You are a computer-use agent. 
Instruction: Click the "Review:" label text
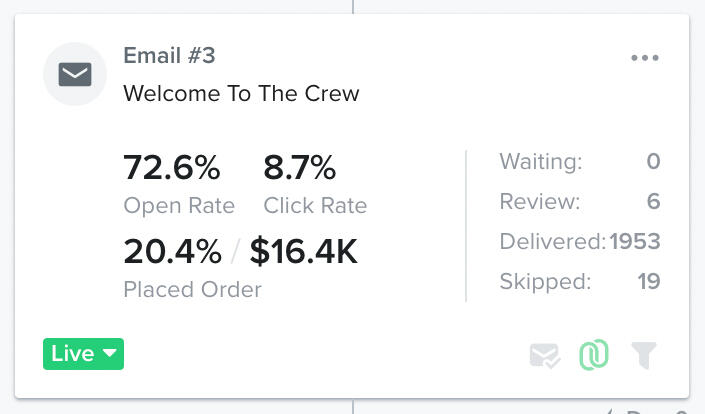539,202
